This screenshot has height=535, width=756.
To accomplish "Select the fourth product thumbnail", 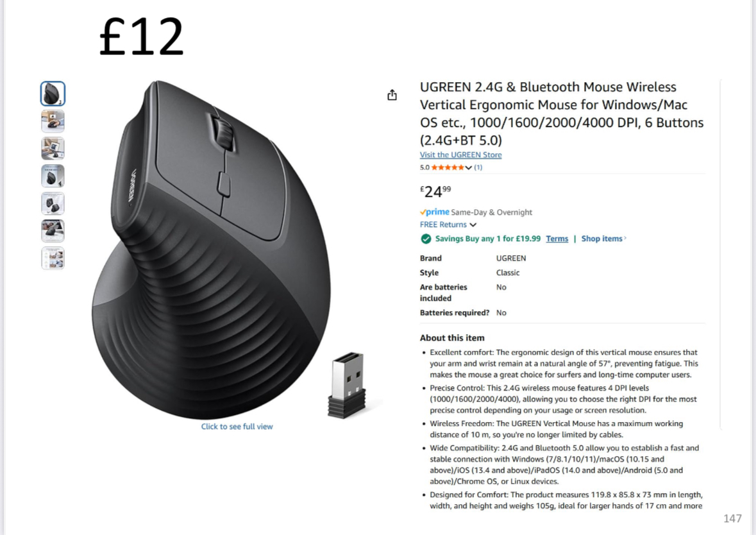I will [53, 176].
